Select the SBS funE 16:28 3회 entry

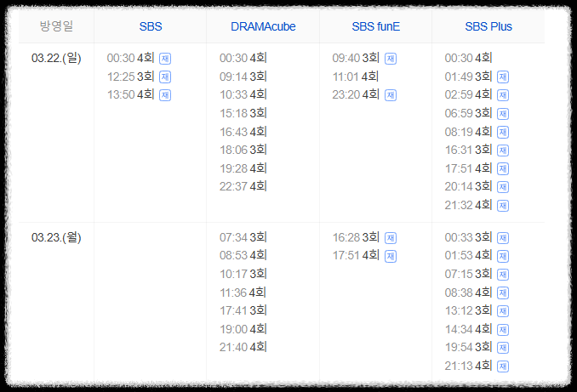point(356,237)
